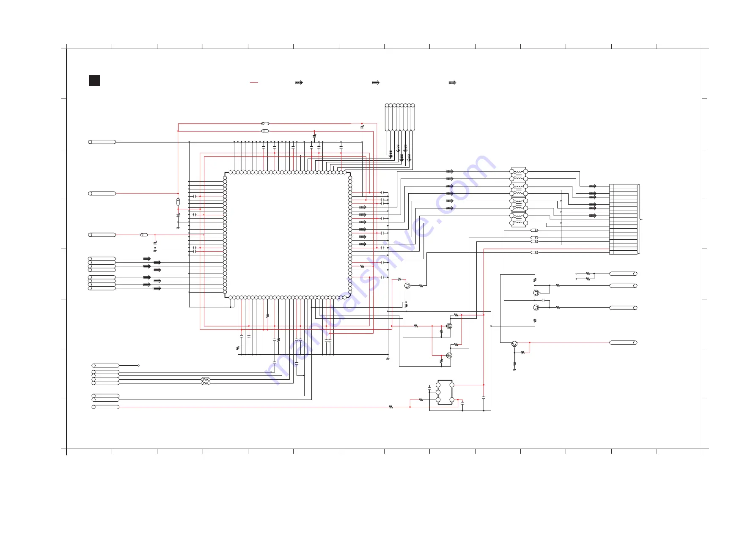Viewport: 756px width, 534px height.
Task: Click the diode symbol beside the transistor
Action: (400, 279)
